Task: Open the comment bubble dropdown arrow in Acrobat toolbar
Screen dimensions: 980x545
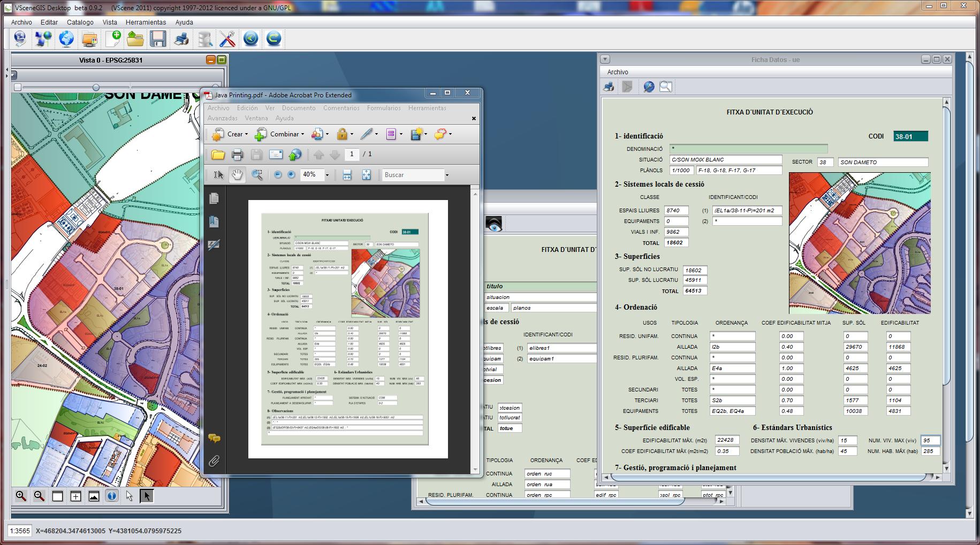Action: coord(450,134)
